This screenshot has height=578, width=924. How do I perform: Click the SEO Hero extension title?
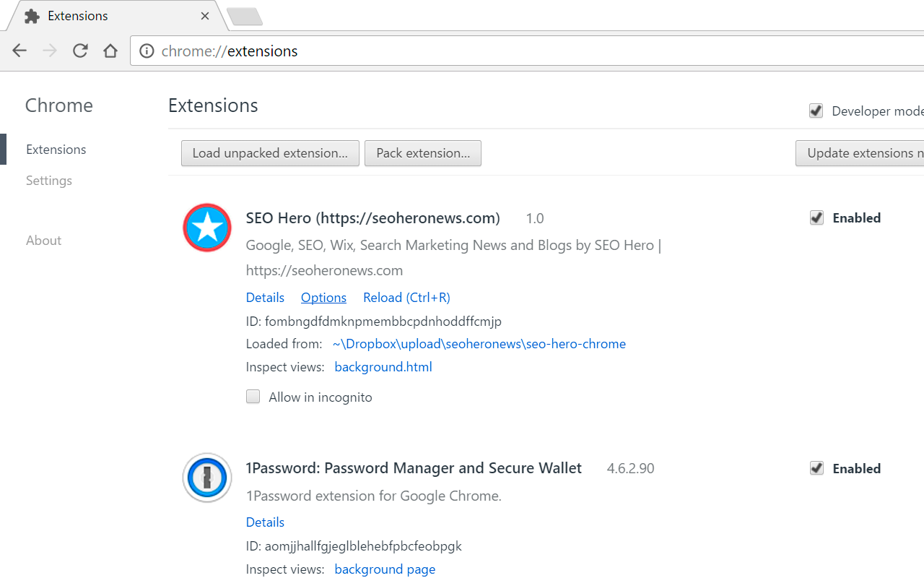[x=373, y=218]
